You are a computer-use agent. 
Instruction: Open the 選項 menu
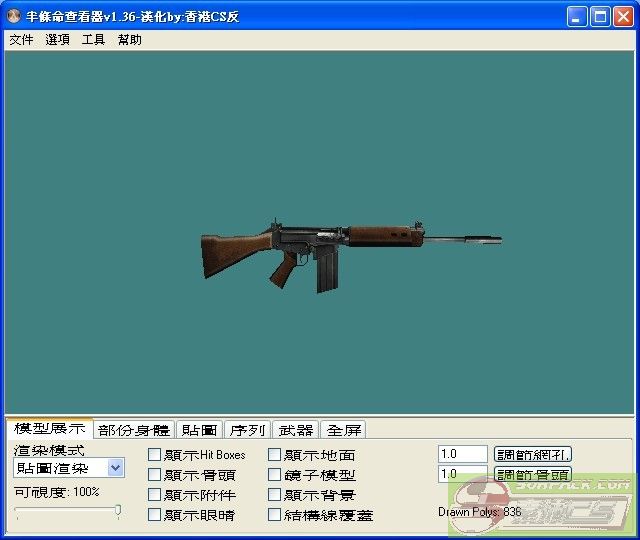click(x=57, y=40)
